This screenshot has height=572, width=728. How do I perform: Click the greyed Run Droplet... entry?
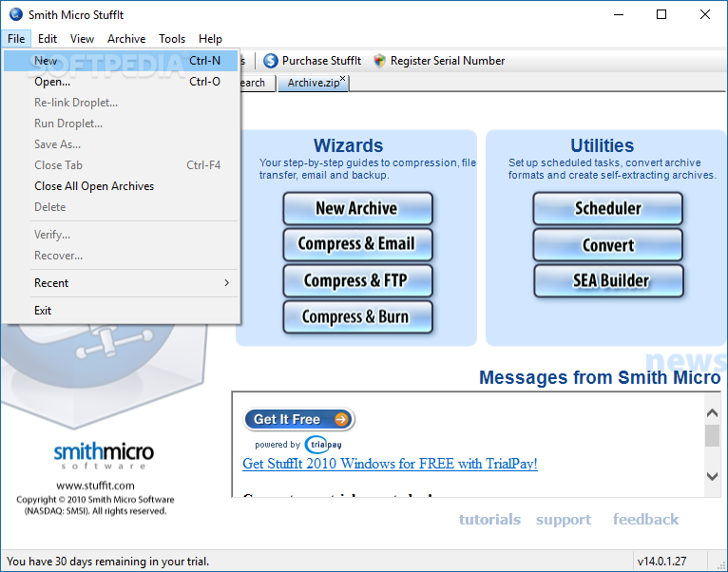tap(121, 124)
